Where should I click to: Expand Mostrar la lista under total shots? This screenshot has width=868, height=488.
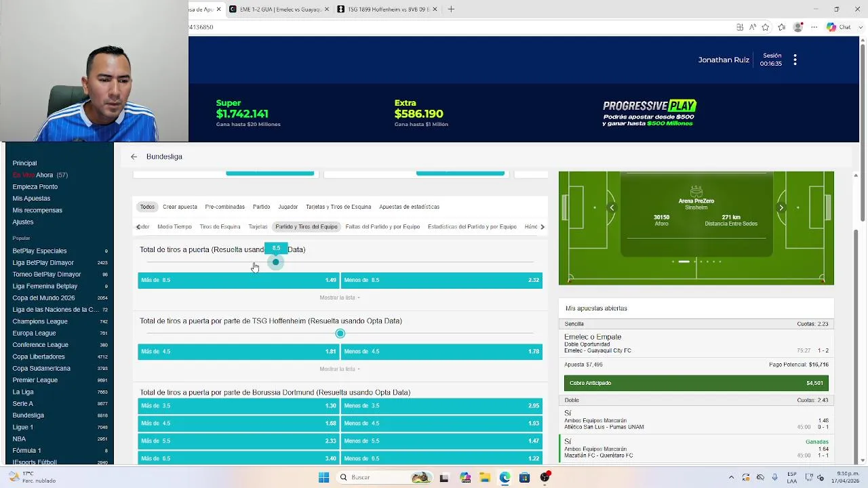point(340,298)
